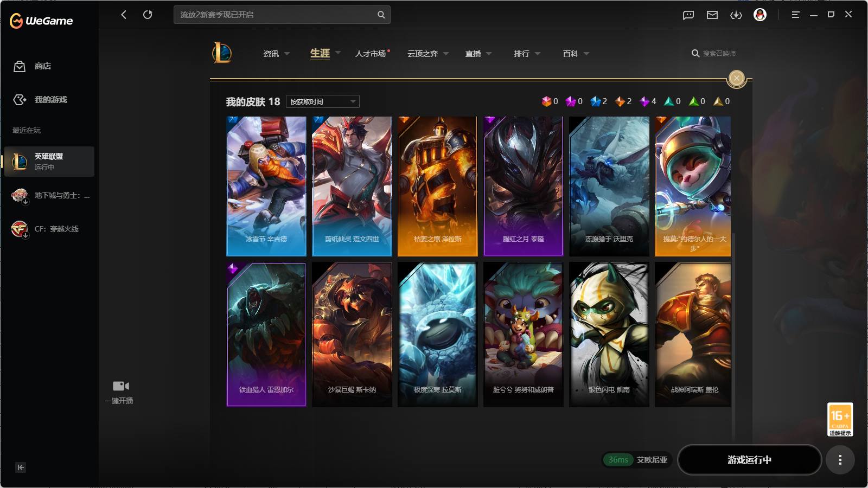Screen dimensions: 868x488
Task: Open the 铁血猎人 雷恩加尔 skin card
Action: coord(266,335)
